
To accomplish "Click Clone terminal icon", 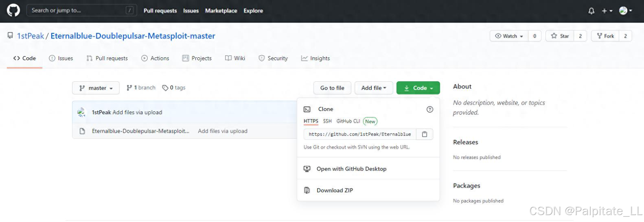I will [x=307, y=109].
